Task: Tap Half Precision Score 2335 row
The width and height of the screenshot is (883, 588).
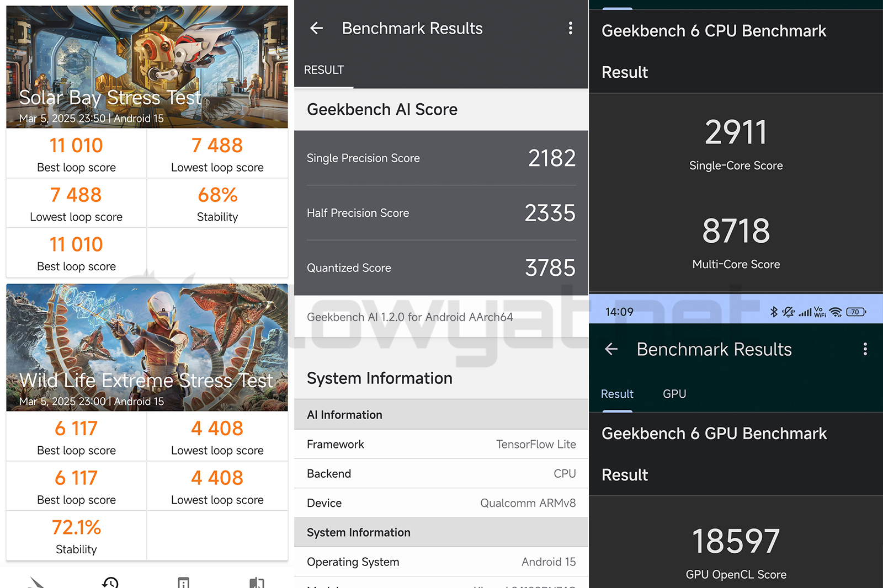Action: click(x=441, y=213)
